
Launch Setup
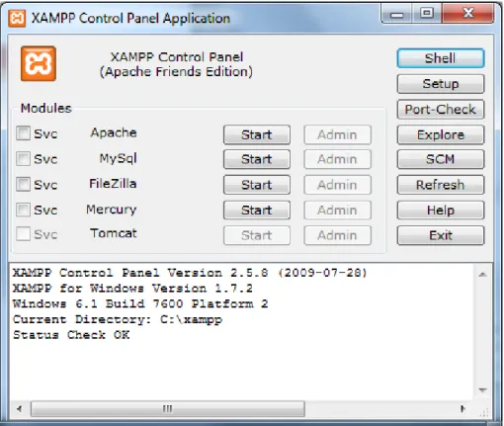click(441, 84)
